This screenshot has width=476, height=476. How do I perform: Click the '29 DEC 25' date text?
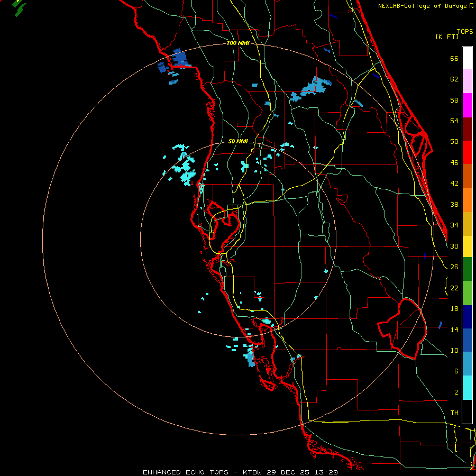click(x=288, y=472)
